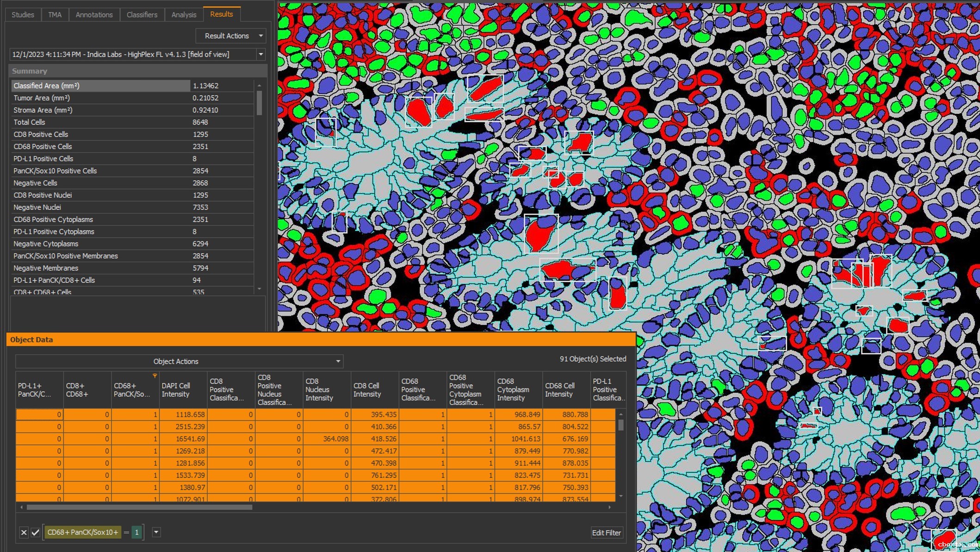Open the Analysis tab
980x552 pixels.
(184, 14)
